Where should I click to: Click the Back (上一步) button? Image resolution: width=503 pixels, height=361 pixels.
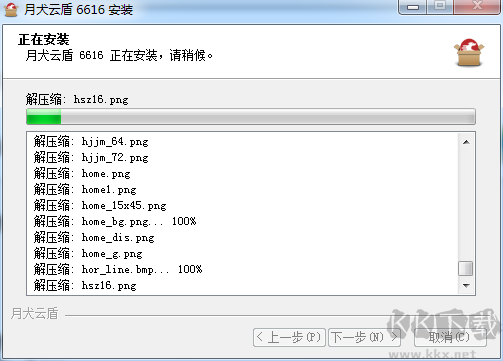(x=289, y=337)
